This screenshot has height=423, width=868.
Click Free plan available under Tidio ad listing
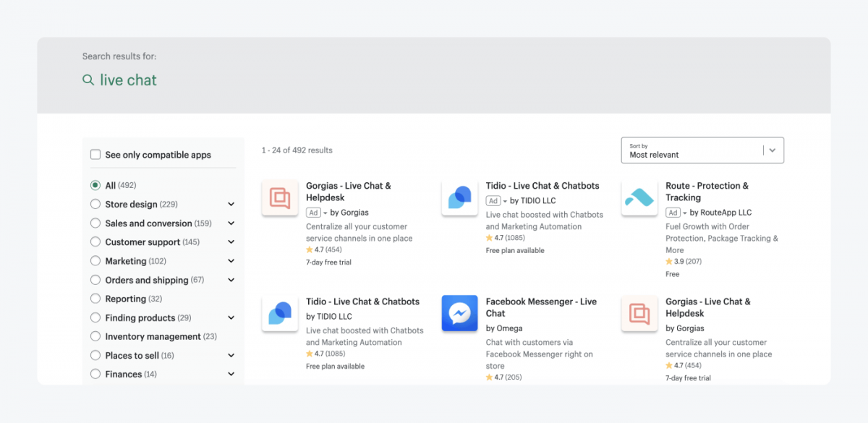coord(515,251)
